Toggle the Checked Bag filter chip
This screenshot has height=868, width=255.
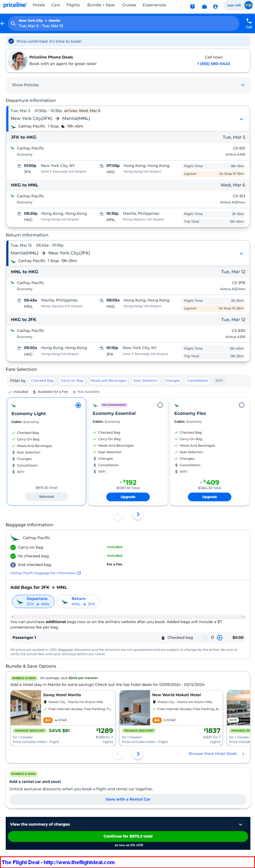42,381
